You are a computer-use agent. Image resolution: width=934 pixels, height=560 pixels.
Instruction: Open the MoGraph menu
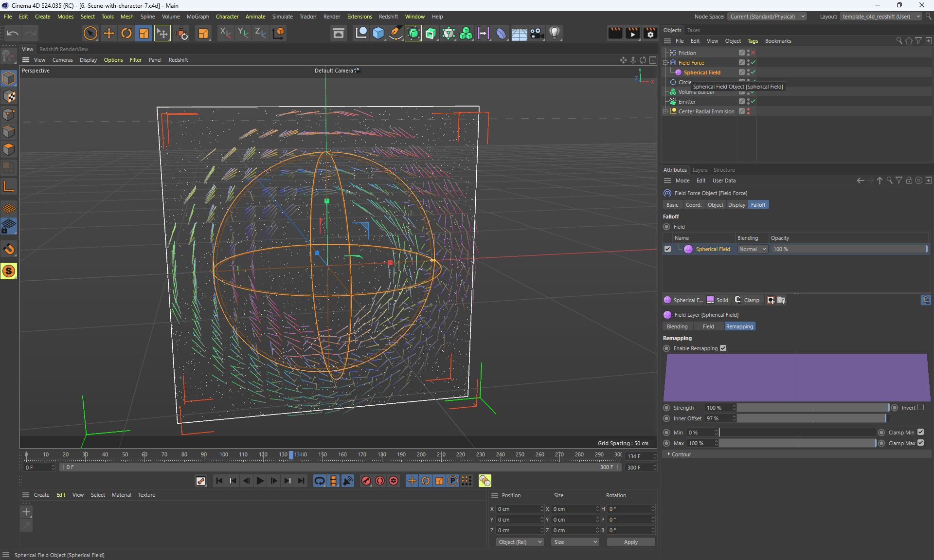click(198, 17)
